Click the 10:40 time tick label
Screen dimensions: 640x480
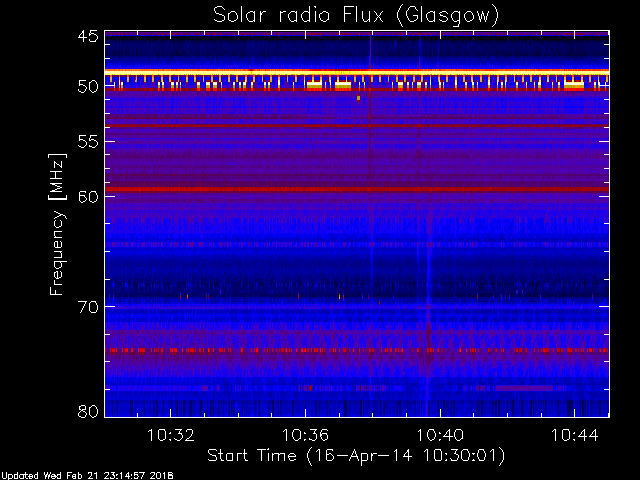click(x=440, y=436)
